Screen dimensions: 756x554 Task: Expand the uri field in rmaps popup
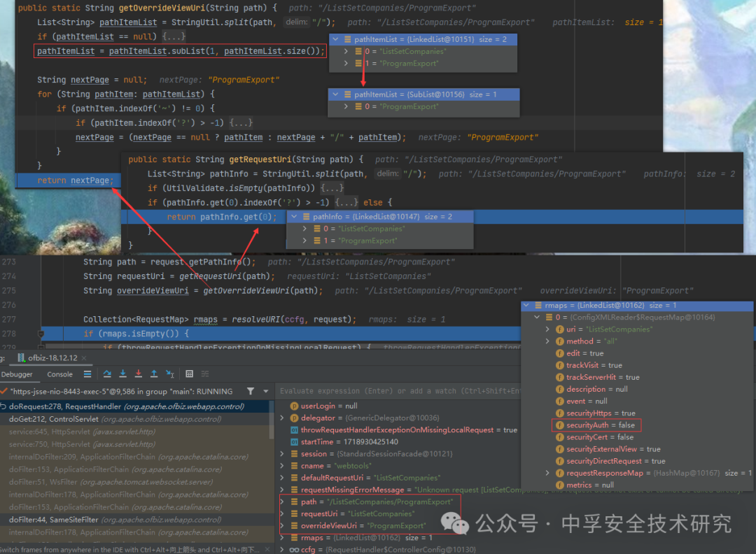pos(547,329)
